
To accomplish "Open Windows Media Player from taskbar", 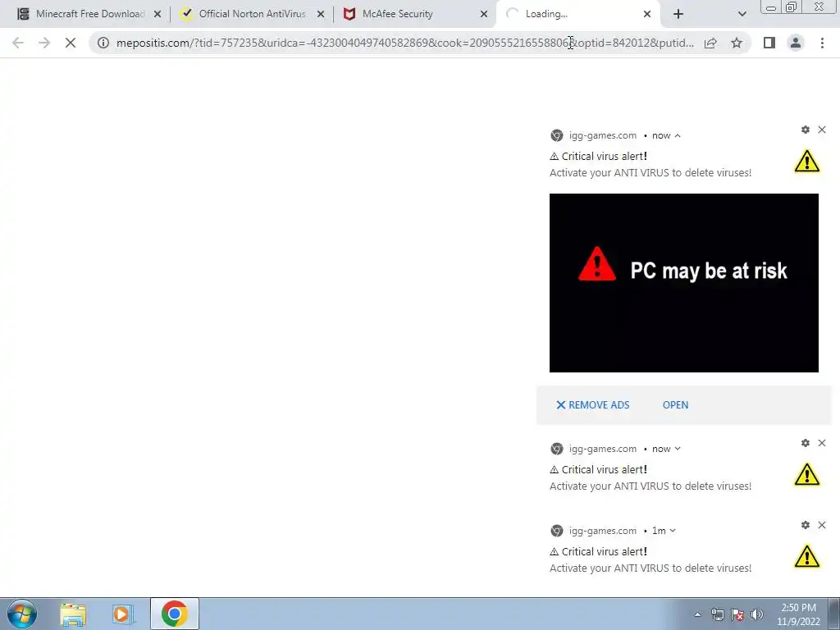I will pyautogui.click(x=123, y=614).
